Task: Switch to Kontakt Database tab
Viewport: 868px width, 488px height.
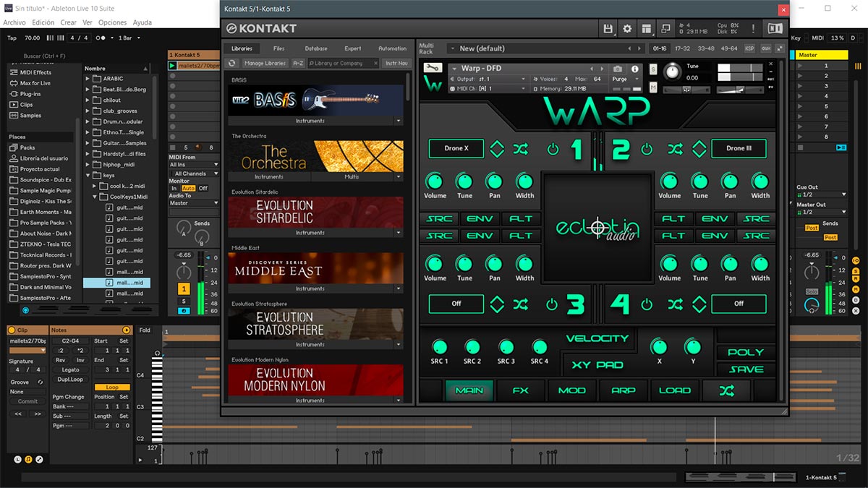Action: (x=316, y=48)
